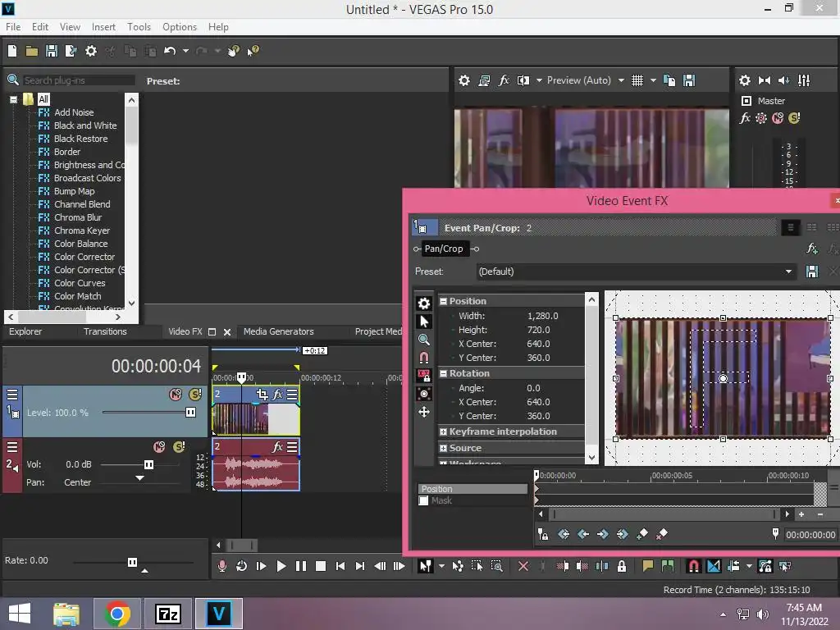Screen dimensions: 840x630
Task: Collapse the All plug-ins tree node
Action: pos(13,99)
